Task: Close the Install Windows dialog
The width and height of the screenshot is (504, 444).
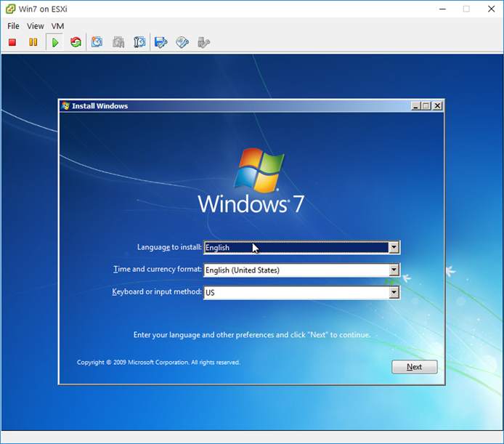Action: pyautogui.click(x=437, y=106)
